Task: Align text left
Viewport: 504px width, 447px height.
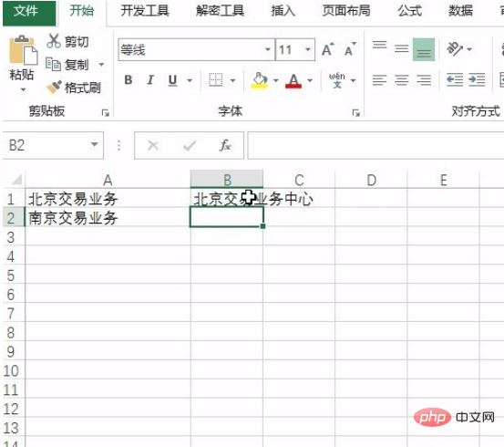Action: tap(380, 79)
